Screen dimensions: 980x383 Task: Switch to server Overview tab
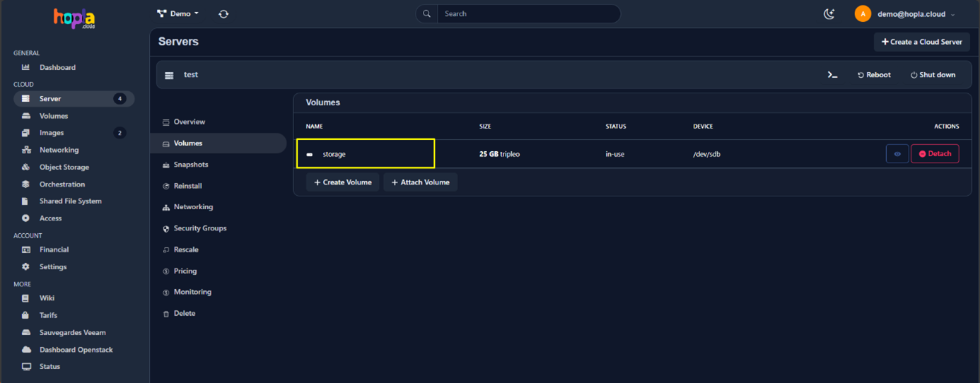189,122
